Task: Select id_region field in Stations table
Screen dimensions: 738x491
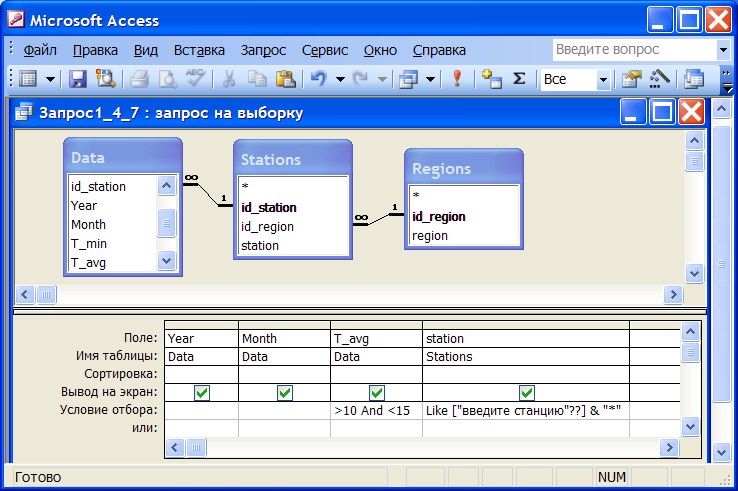Action: click(293, 226)
